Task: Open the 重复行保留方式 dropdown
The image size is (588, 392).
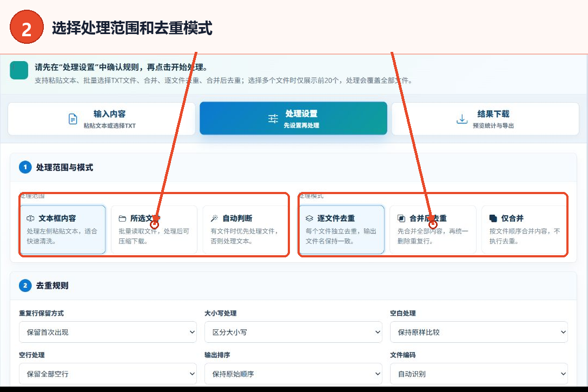Action: (108, 332)
